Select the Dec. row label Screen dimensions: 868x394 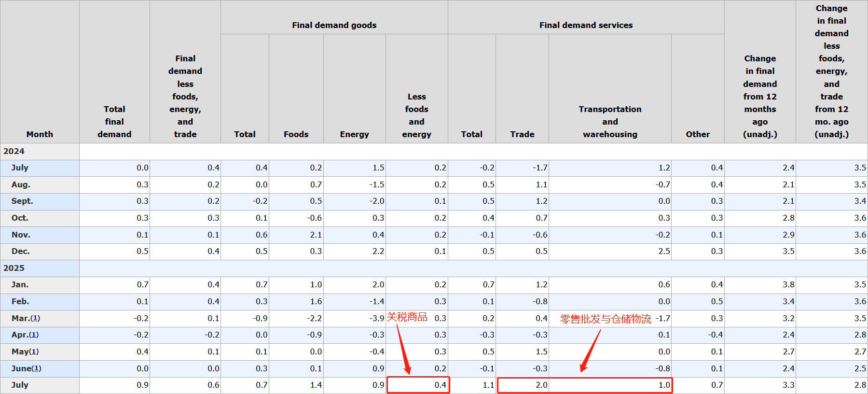coord(21,251)
